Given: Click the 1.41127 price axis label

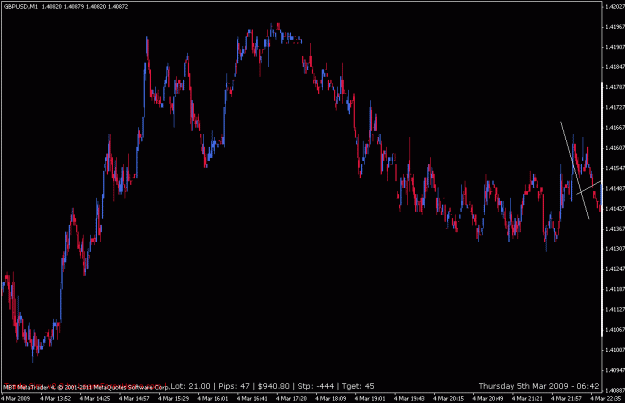Looking at the screenshot, I should tap(614, 309).
